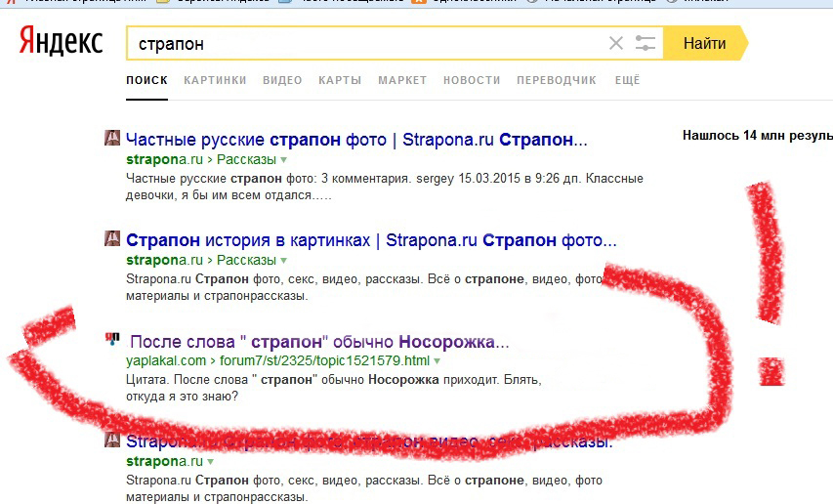833x504 pixels.
Task: Click favicon of 'Страпон история в картинках' result
Action: (112, 238)
